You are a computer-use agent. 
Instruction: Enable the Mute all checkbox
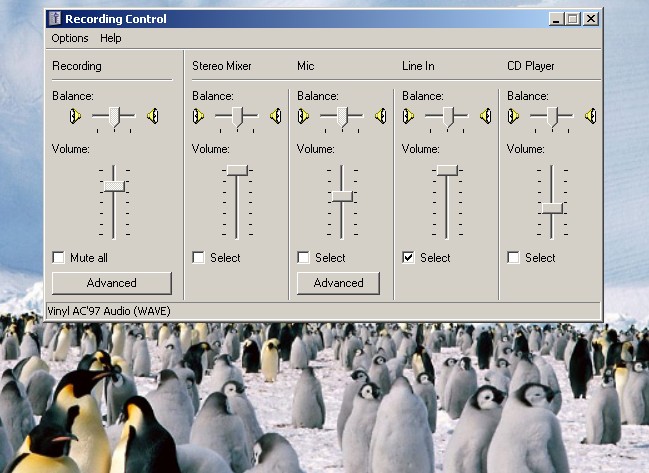pyautogui.click(x=58, y=258)
